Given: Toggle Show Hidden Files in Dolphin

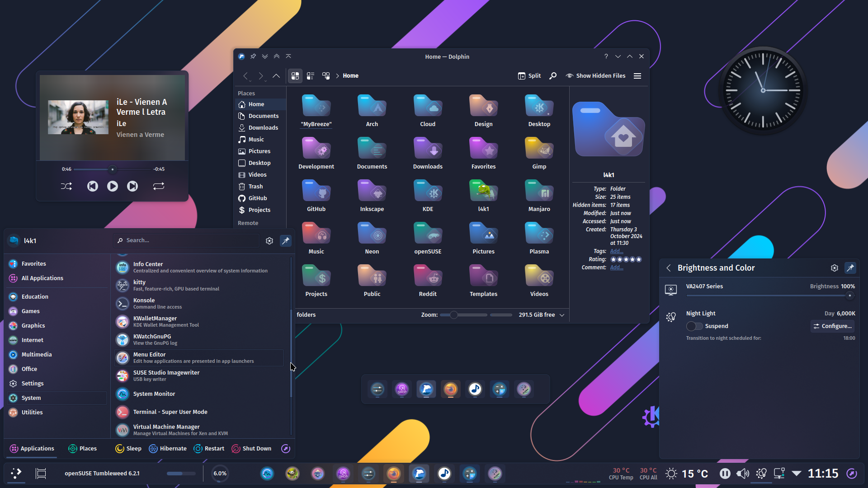Looking at the screenshot, I should 595,76.
